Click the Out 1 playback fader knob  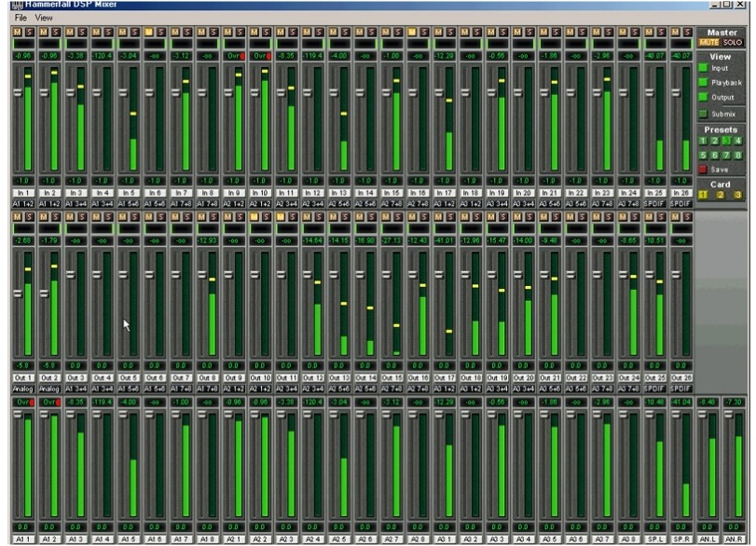pos(18,293)
